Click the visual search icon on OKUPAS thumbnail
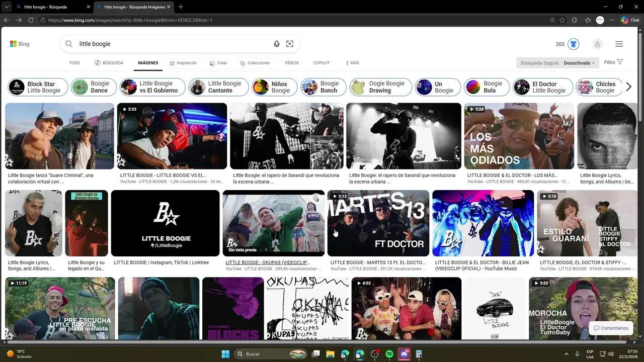The image size is (644, 362). 315,199
